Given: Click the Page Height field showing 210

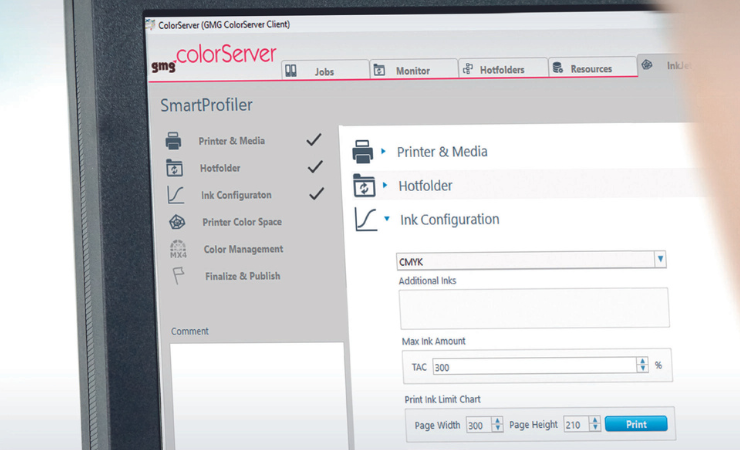Looking at the screenshot, I should (x=576, y=424).
